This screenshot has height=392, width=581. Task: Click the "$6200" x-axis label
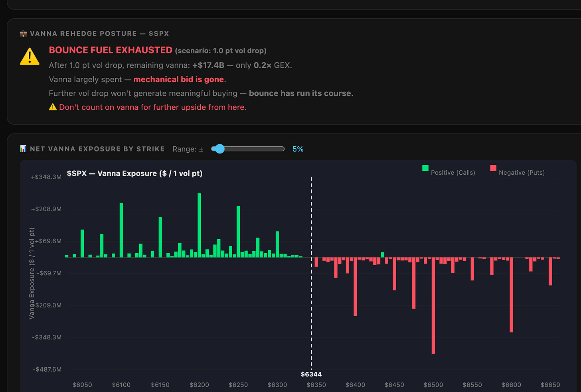199,385
